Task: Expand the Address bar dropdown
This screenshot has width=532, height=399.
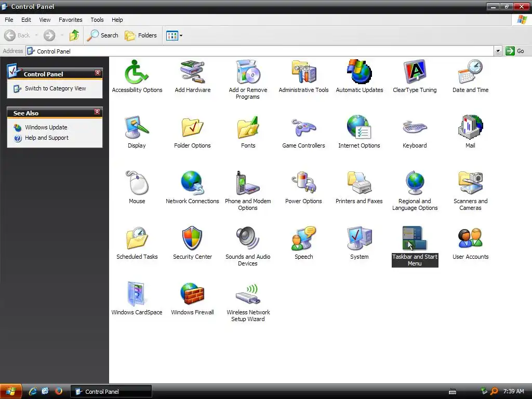Action: (x=498, y=51)
